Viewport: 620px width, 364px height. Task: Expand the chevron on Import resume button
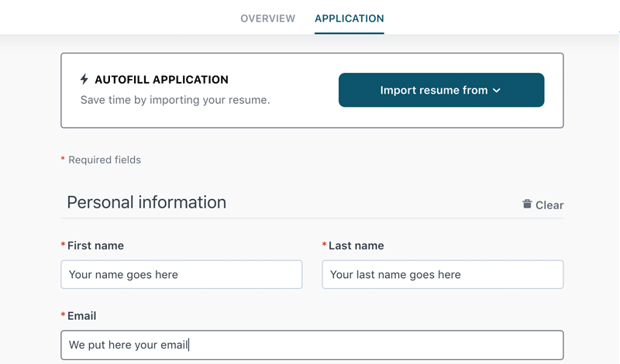click(497, 91)
